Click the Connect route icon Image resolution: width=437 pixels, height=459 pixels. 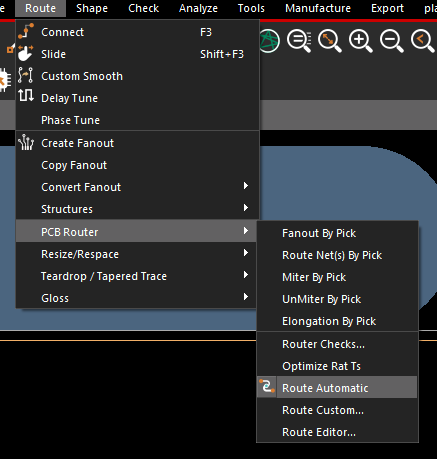pos(26,31)
